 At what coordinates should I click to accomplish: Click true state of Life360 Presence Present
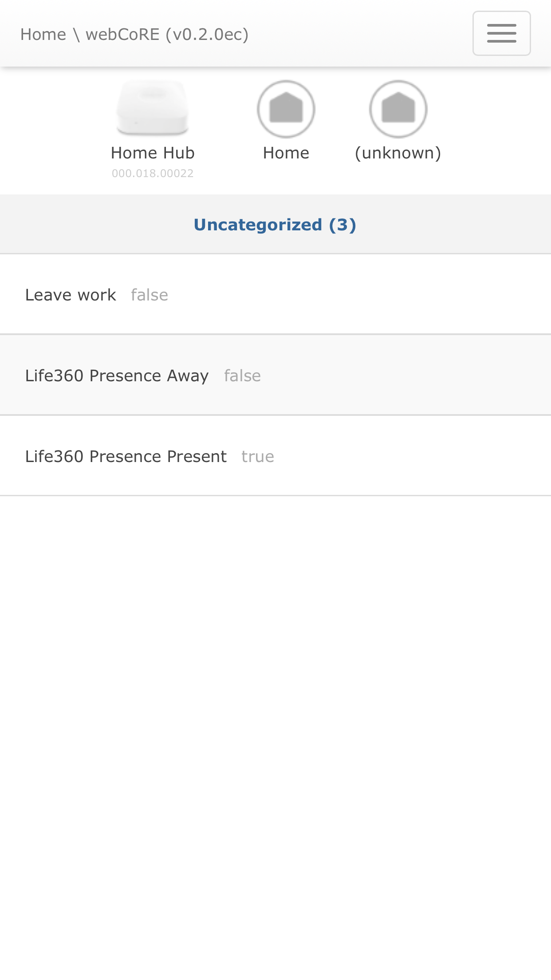pos(258,456)
